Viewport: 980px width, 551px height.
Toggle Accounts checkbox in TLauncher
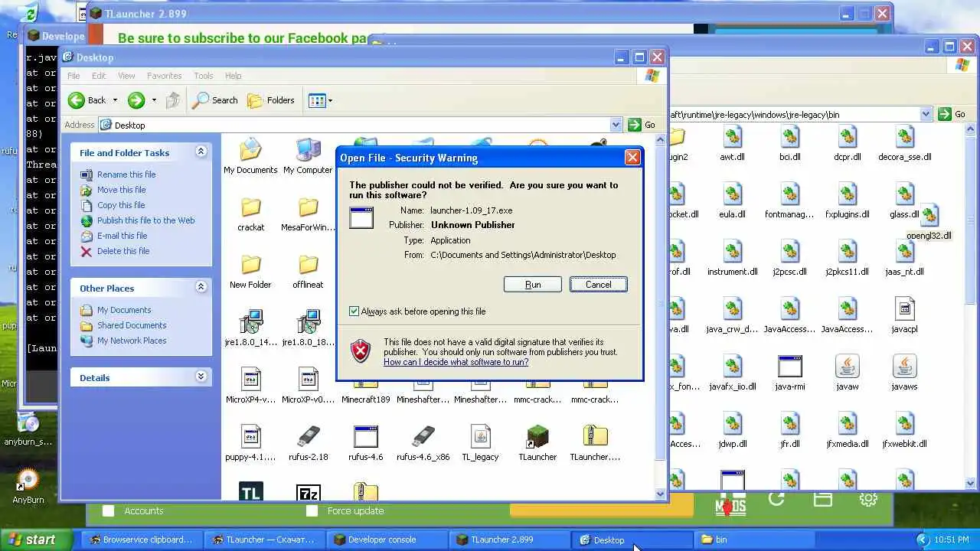(x=109, y=510)
